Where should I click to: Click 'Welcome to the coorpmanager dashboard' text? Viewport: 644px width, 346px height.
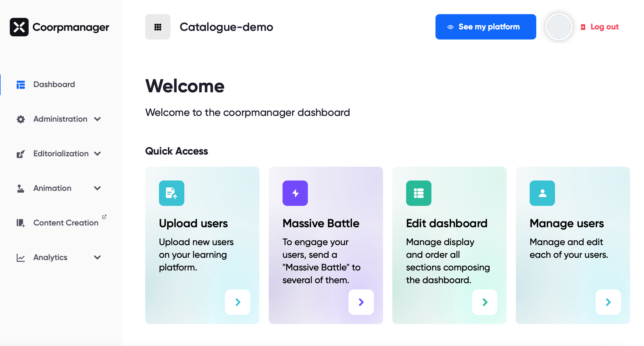(248, 113)
